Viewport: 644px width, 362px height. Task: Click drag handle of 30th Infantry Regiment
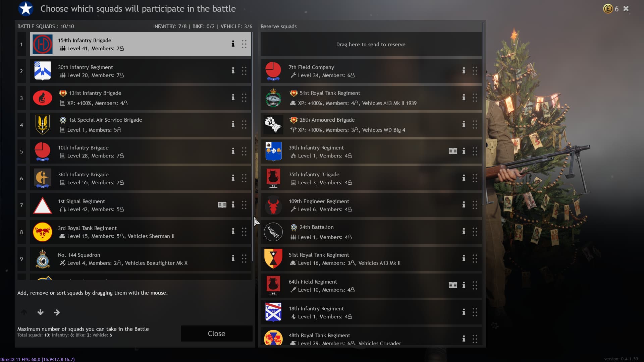(244, 71)
